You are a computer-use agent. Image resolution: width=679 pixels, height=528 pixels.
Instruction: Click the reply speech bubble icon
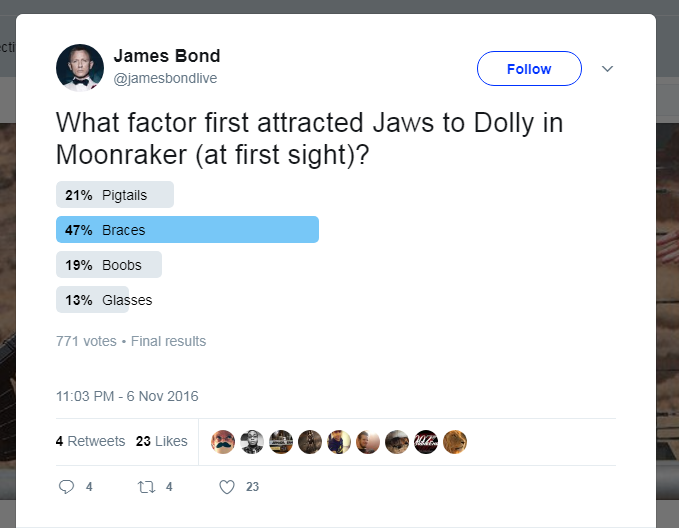(67, 487)
